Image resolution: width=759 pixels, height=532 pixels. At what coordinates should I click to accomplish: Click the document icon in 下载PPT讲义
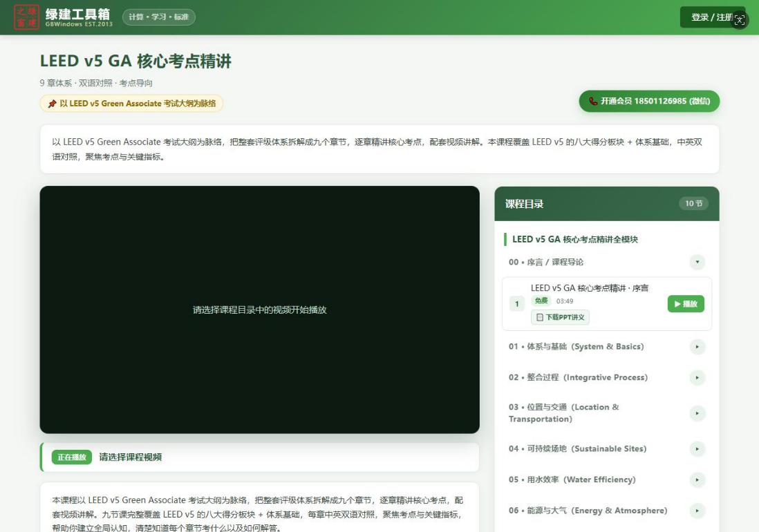click(x=540, y=317)
